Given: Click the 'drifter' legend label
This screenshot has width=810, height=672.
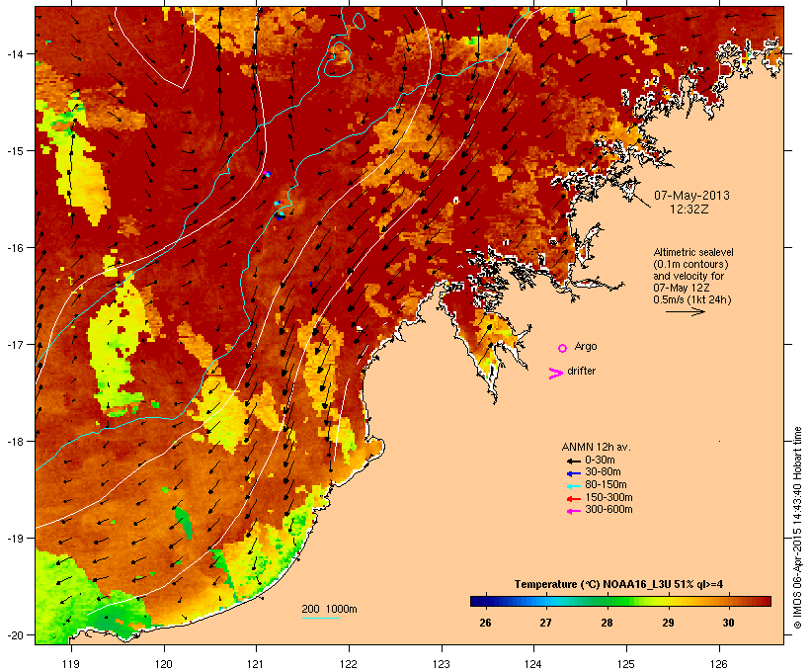Looking at the screenshot, I should coord(581,371).
